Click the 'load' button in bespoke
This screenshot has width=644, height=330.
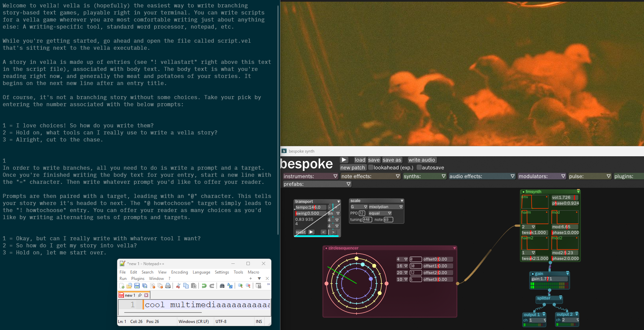360,160
